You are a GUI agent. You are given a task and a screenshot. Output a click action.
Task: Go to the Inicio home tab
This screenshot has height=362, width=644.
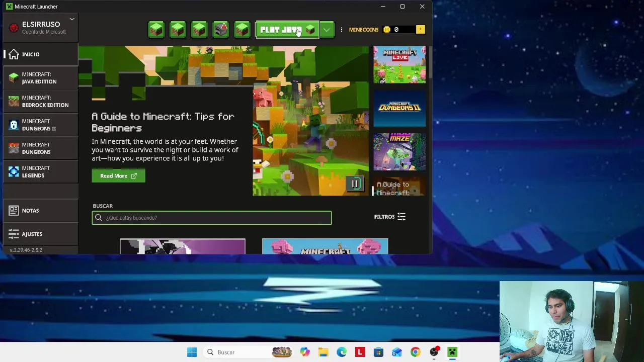41,54
